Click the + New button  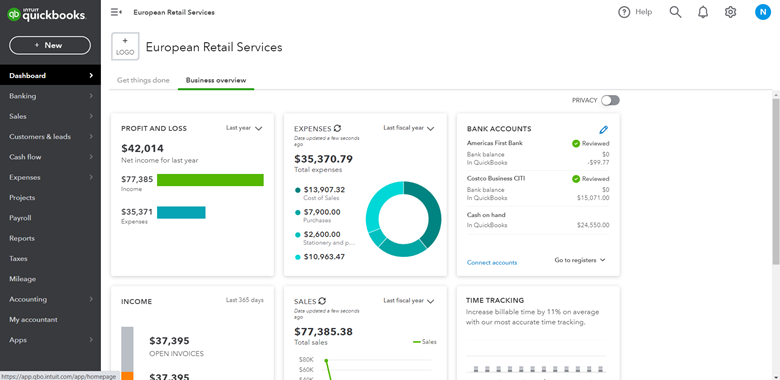tap(50, 45)
